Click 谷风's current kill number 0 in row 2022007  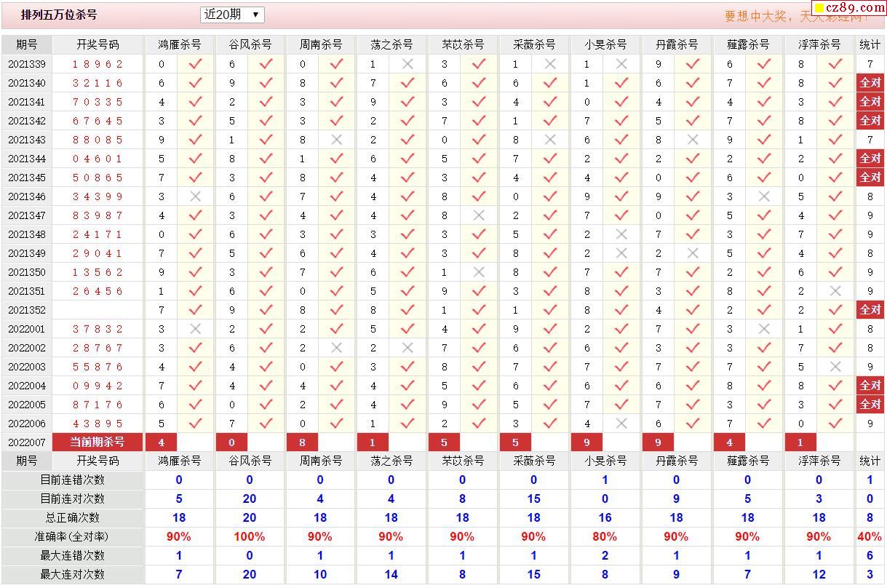(232, 442)
